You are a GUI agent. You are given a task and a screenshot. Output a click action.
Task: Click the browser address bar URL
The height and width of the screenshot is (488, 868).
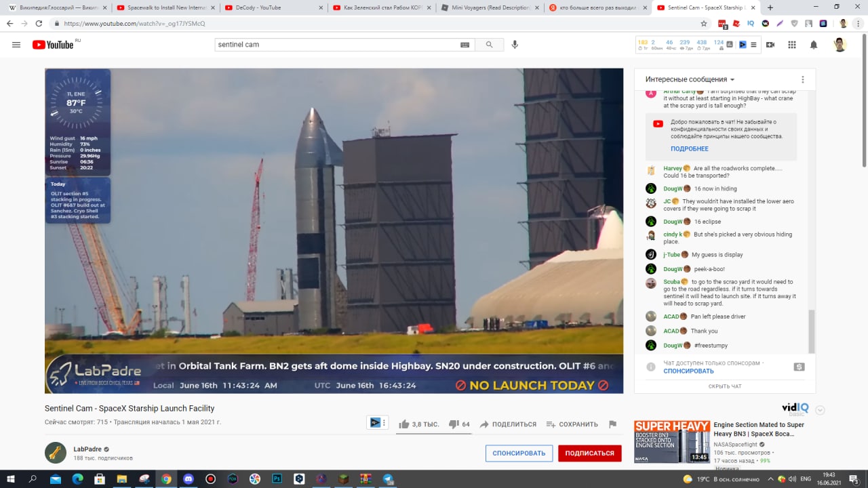[x=134, y=23]
